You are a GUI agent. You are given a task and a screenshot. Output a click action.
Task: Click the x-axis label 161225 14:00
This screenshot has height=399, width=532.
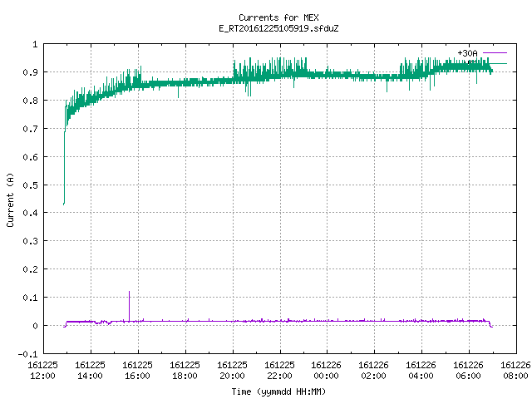pos(91,371)
